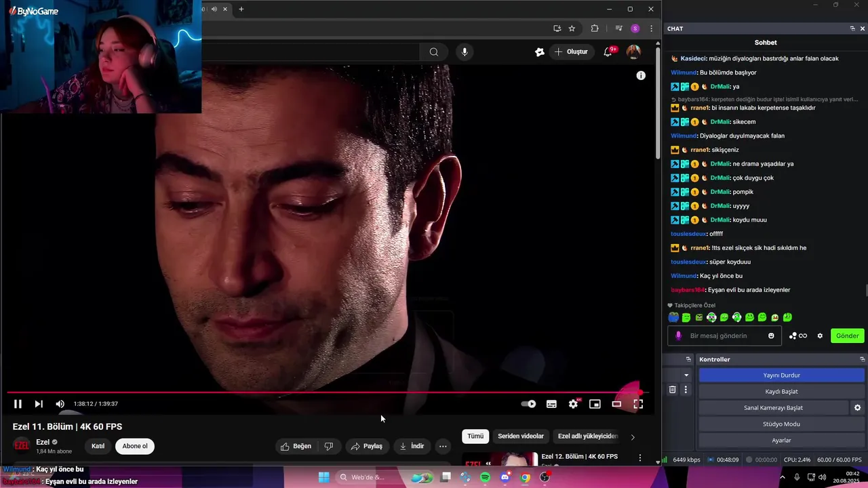Open YouTube player settings gear
The height and width of the screenshot is (488, 868).
click(x=574, y=404)
